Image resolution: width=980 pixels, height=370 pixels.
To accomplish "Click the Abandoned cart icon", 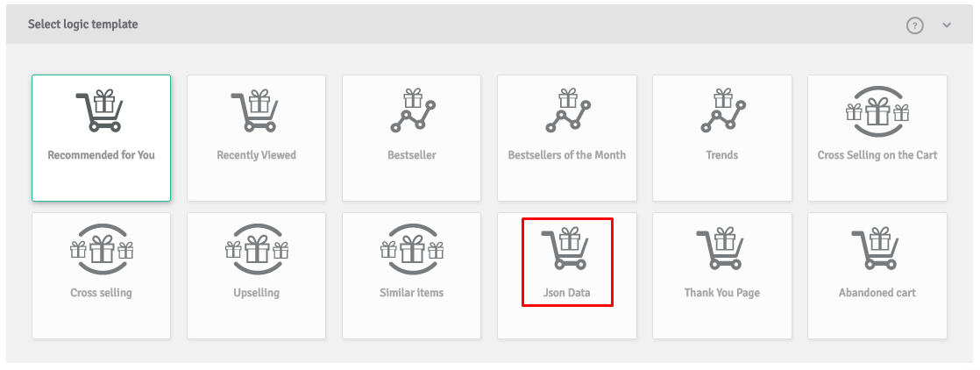I will pyautogui.click(x=875, y=249).
